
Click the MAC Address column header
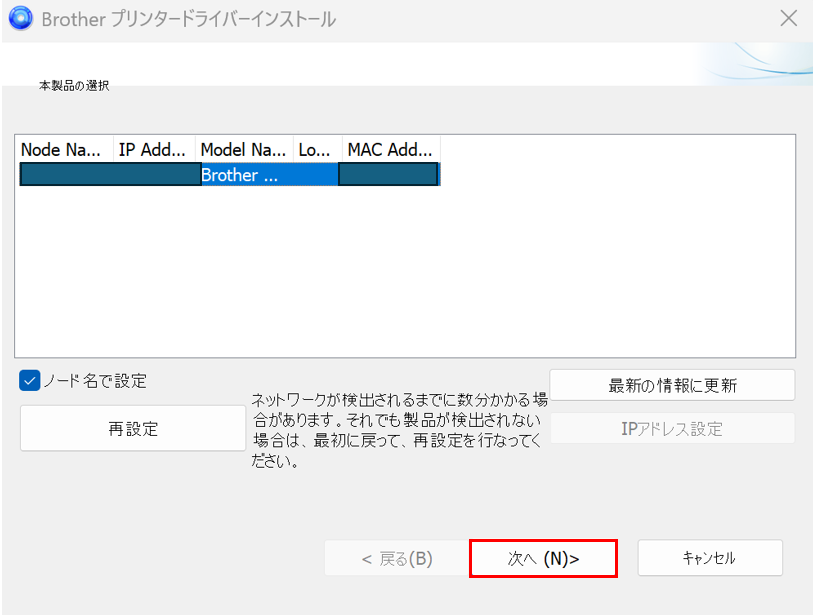(391, 150)
